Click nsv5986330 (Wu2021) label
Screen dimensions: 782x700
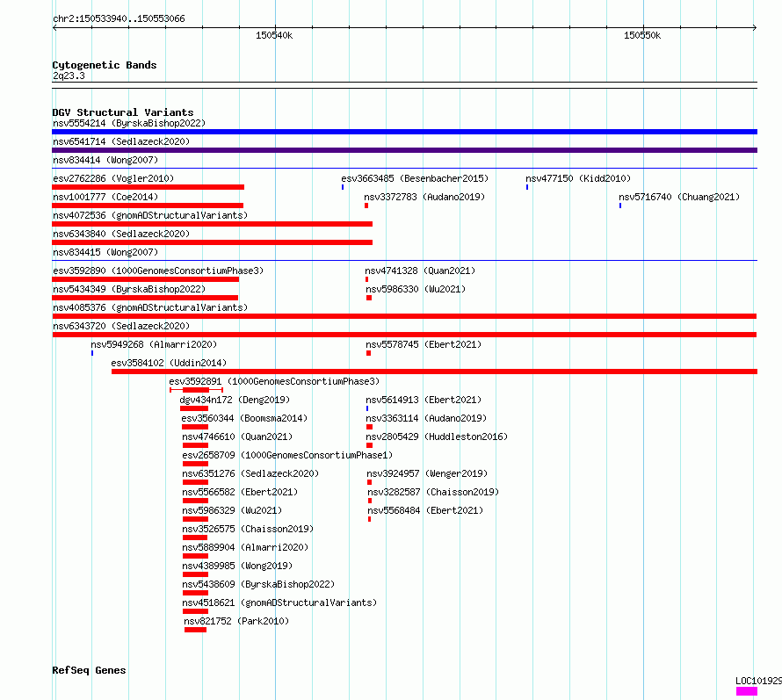click(416, 289)
